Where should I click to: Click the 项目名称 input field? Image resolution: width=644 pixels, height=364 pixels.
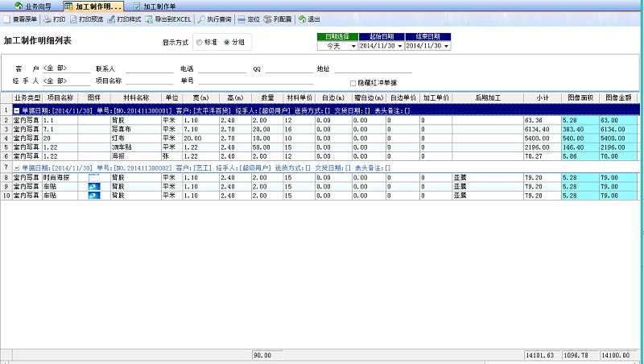(149, 81)
